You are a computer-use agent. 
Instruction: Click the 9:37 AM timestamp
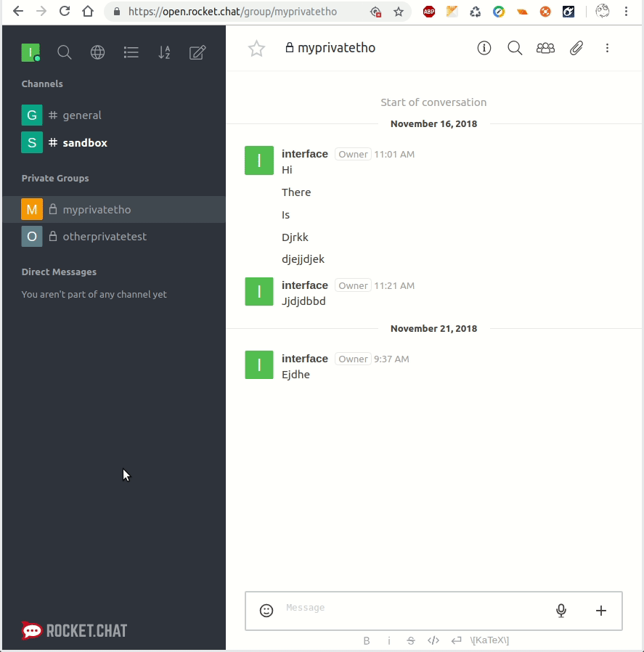391,359
